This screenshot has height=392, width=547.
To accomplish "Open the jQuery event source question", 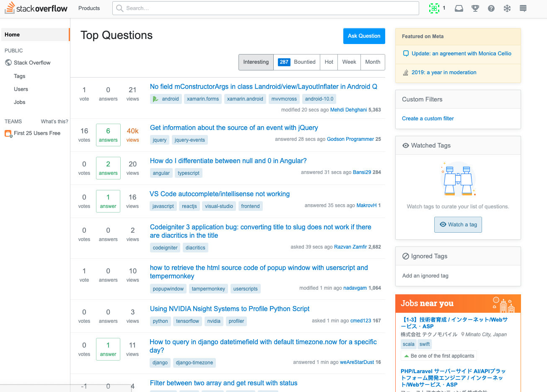I will click(234, 128).
